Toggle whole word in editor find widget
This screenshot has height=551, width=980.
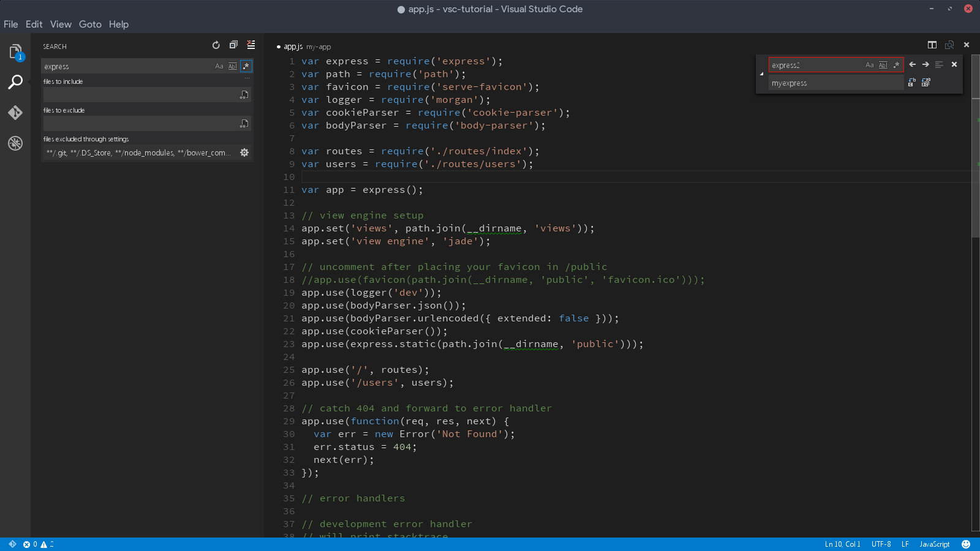(x=883, y=65)
